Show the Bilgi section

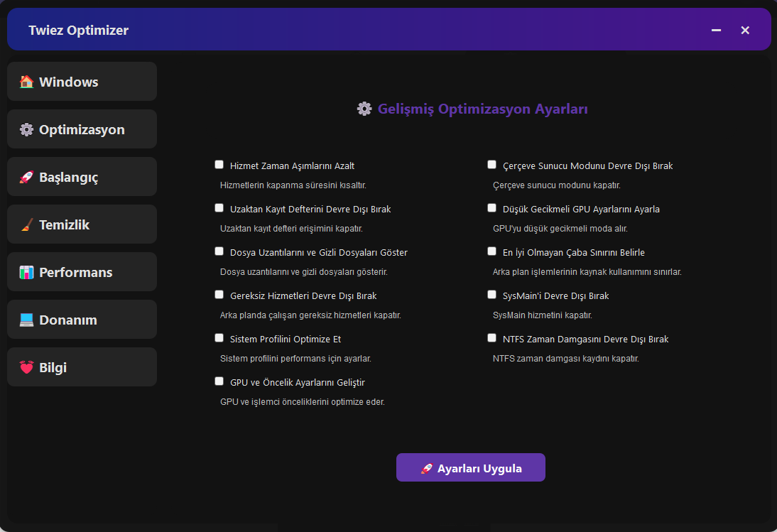pos(82,367)
